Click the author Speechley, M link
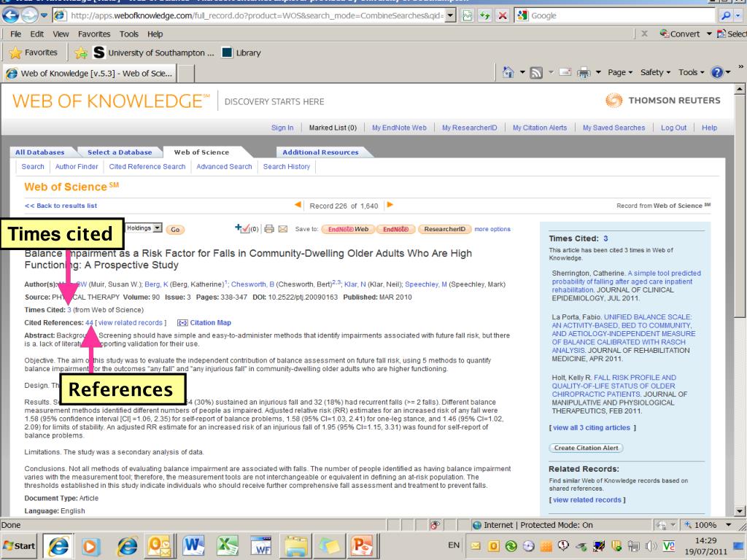This screenshot has height=560, width=747. pyautogui.click(x=426, y=284)
